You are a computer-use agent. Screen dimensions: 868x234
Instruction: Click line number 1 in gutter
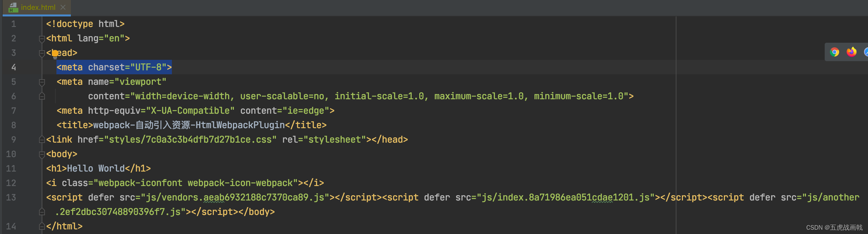point(13,24)
